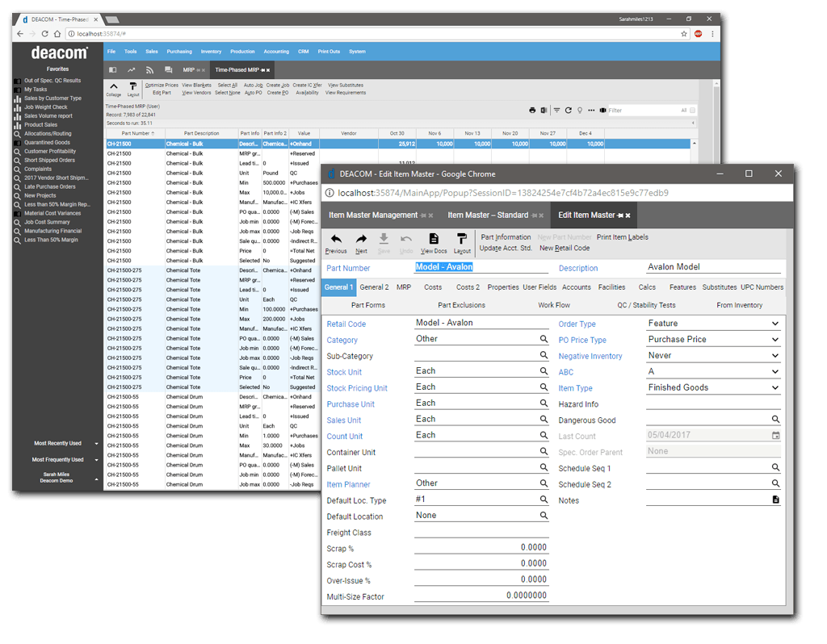Click the lookup magnifier for Item Planner
Screen dimensions: 827x644
pyautogui.click(x=544, y=483)
